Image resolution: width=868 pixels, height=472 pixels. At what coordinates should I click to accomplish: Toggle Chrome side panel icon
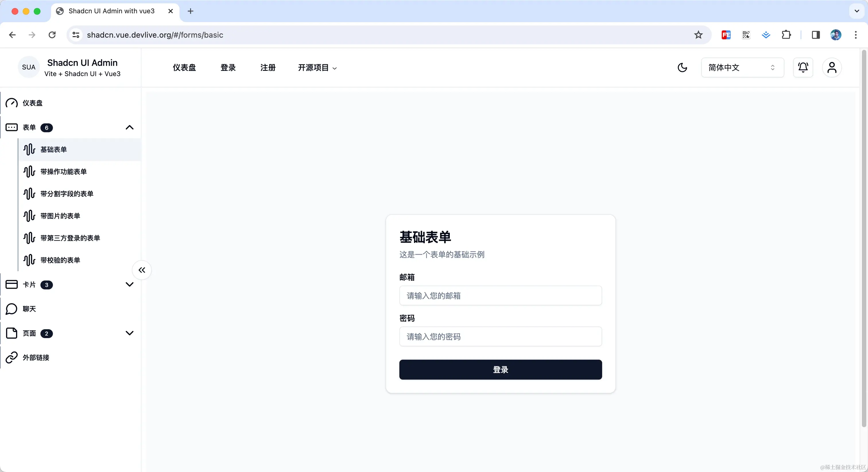(x=815, y=35)
